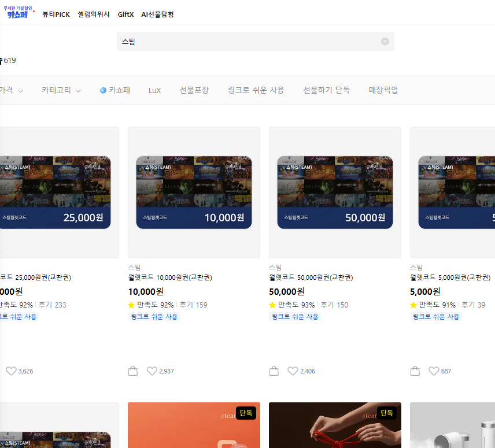Click the 만족도 92% text under 10,000원
Screen dimensions: 495x448
[156, 305]
